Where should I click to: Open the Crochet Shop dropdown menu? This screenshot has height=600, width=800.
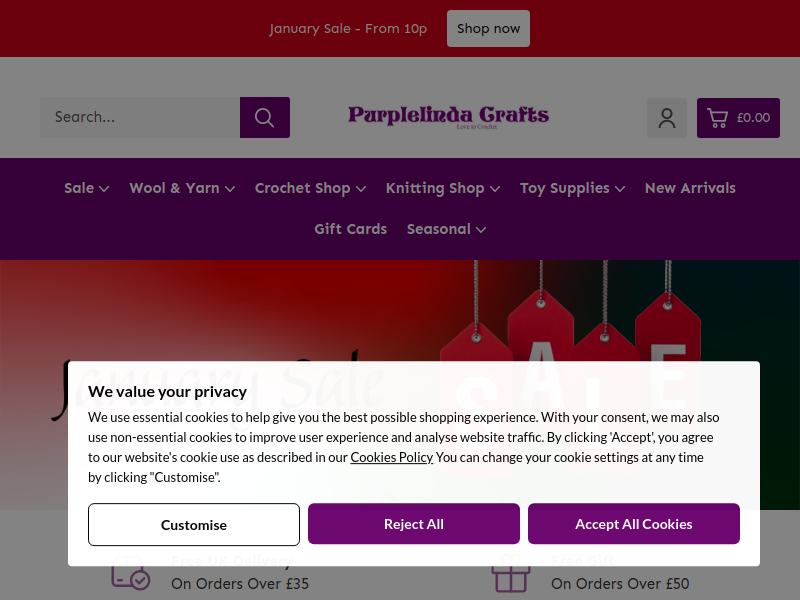pyautogui.click(x=310, y=188)
